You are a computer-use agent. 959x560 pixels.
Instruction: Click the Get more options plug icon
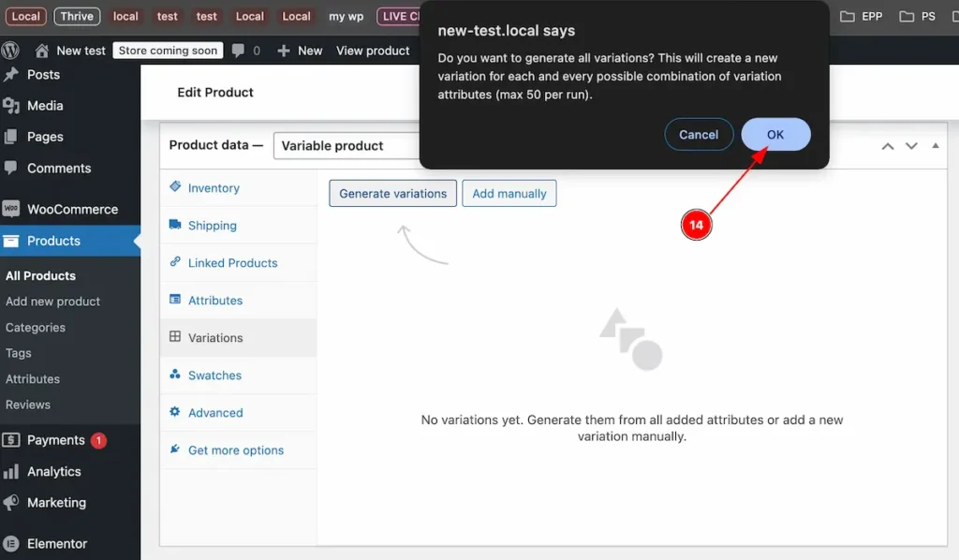(175, 449)
